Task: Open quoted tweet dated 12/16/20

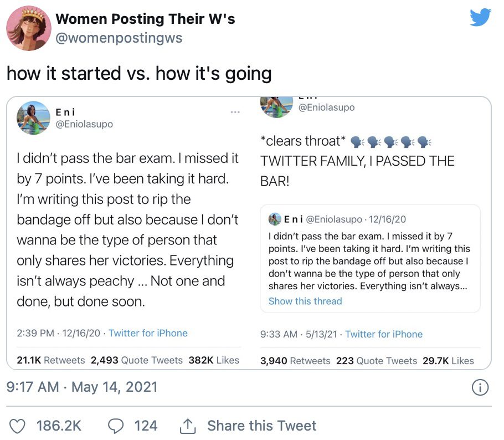Action: [370, 259]
